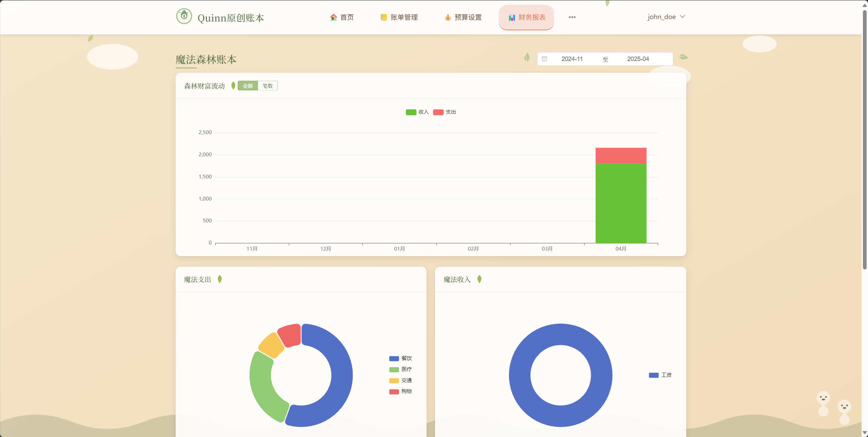Switch chart mode to 笔数
The width and height of the screenshot is (868, 437).
click(x=267, y=86)
